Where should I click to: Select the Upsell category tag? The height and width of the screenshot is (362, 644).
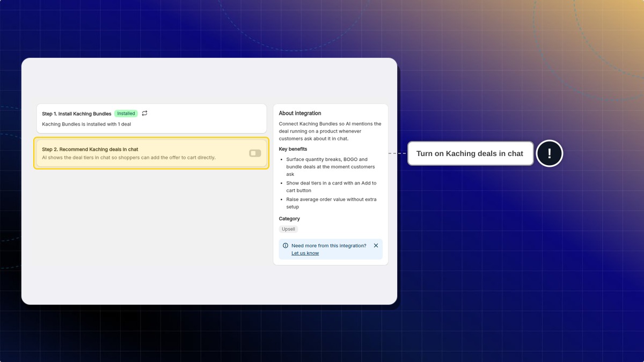pos(288,229)
